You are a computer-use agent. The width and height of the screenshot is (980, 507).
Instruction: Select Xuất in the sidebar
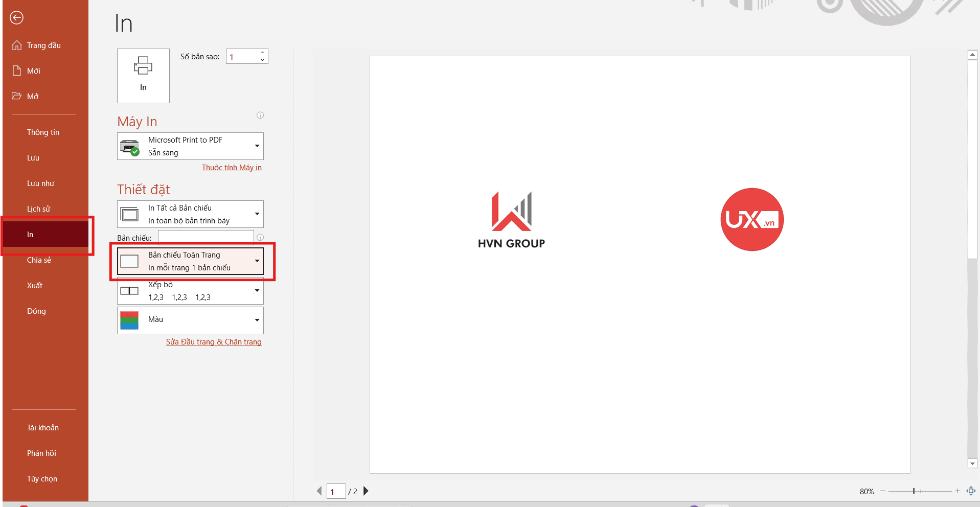point(35,286)
